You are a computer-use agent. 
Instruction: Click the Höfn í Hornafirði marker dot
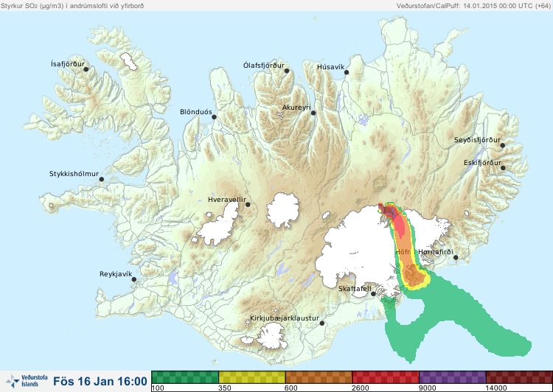(456, 258)
